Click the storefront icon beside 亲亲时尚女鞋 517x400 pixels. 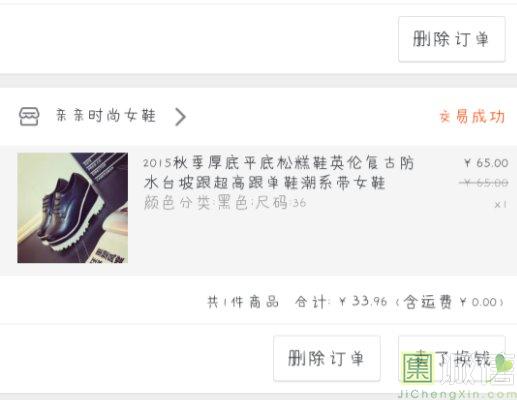(x=29, y=117)
